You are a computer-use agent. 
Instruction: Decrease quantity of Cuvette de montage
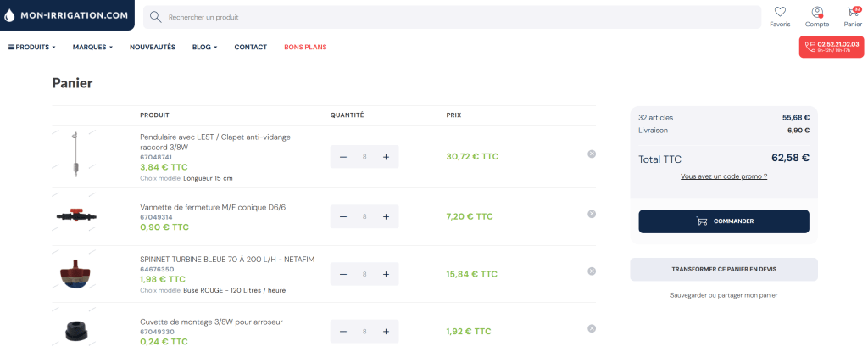[x=343, y=332]
